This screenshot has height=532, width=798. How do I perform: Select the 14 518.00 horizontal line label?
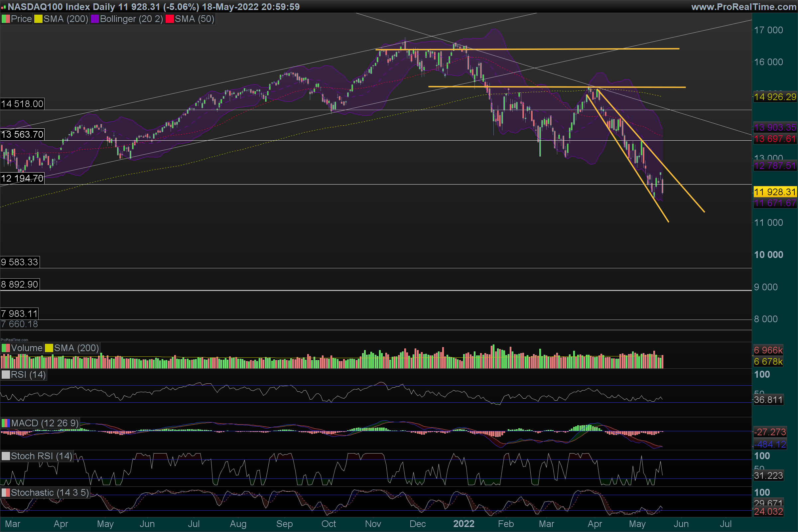pos(22,104)
